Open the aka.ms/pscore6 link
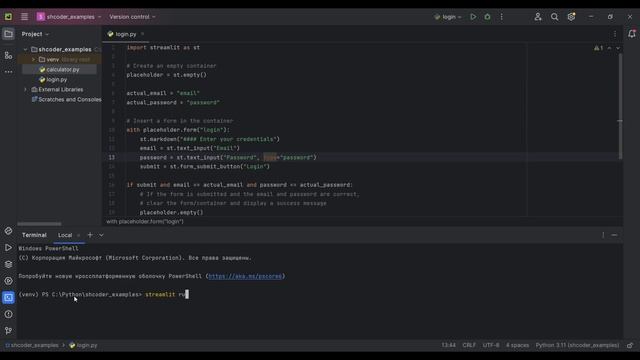Screen dimensions: 640x360 click(245, 276)
